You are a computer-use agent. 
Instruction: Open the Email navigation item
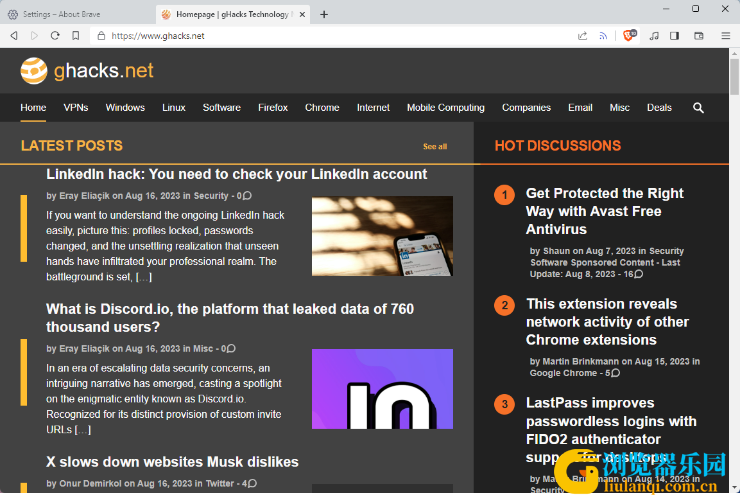(580, 108)
